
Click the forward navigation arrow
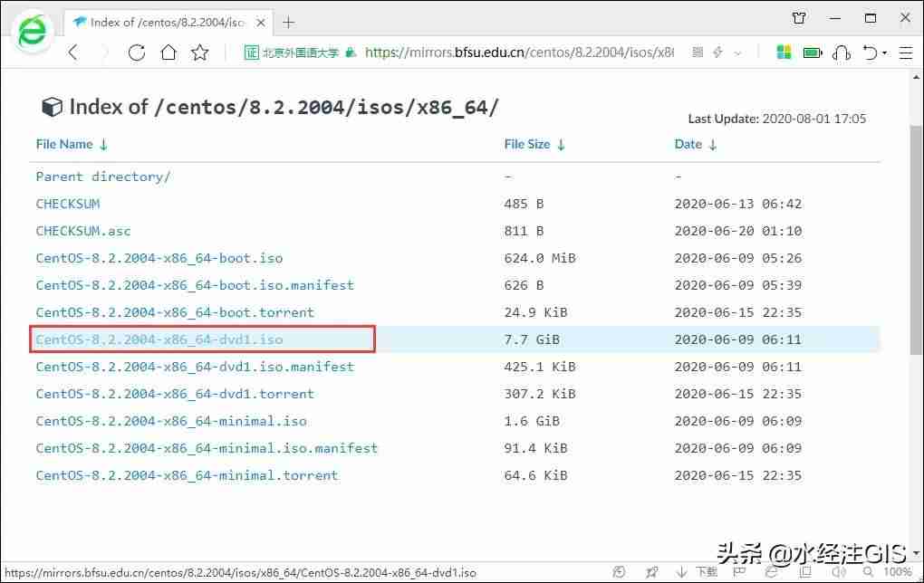pyautogui.click(x=105, y=53)
